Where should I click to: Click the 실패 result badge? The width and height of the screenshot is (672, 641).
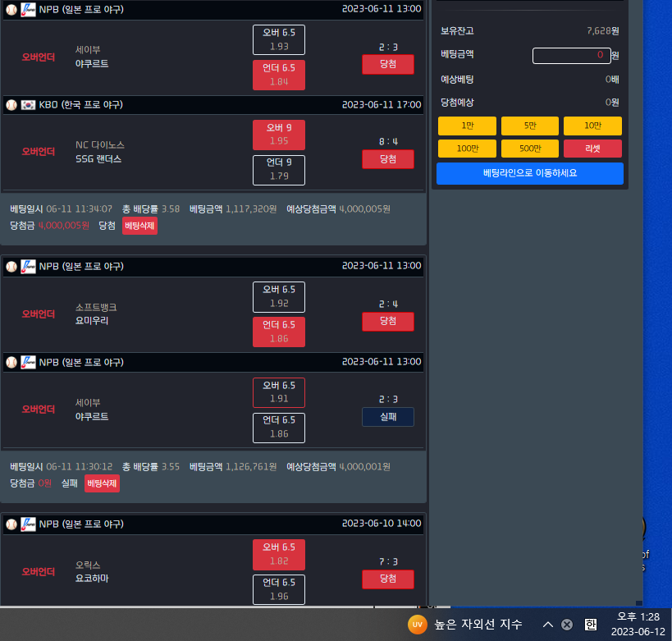pos(388,417)
